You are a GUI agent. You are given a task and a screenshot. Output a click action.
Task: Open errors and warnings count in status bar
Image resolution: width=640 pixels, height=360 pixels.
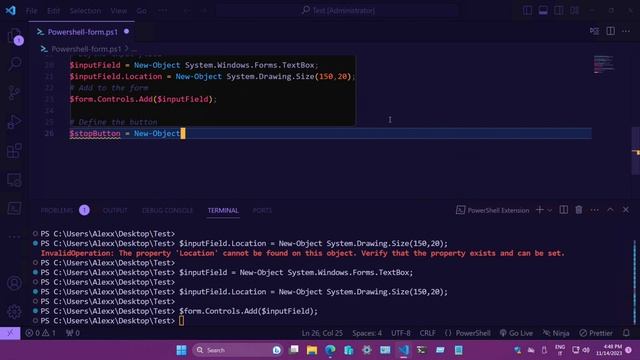tap(41, 333)
